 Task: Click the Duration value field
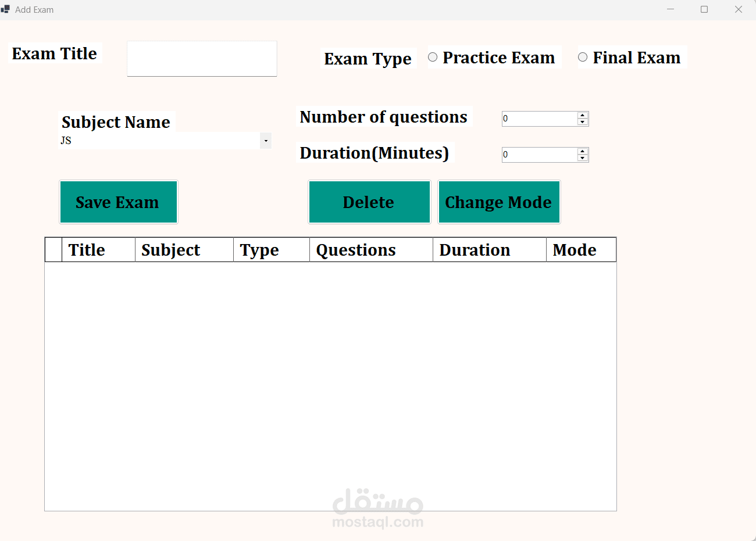click(x=539, y=155)
